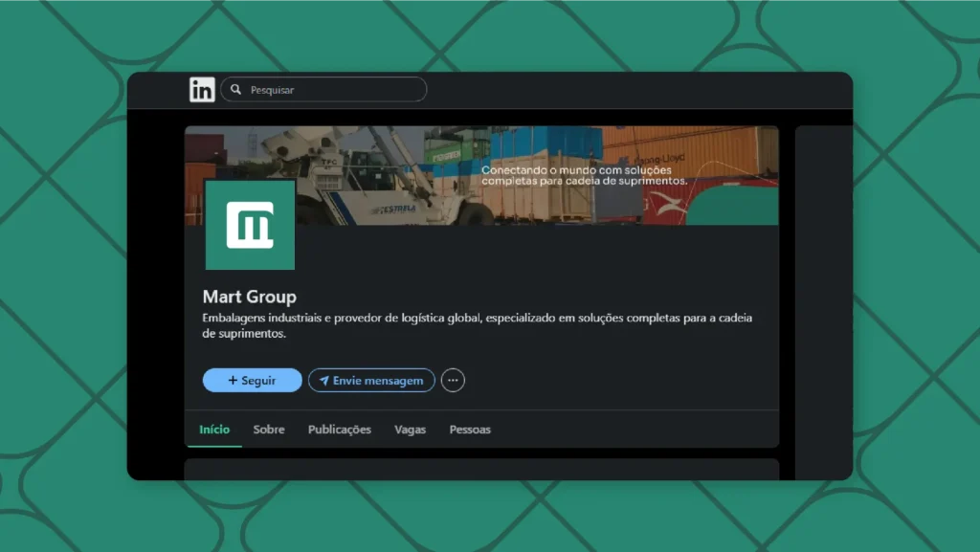
Task: Click the Embalagens industriais description text
Action: pyautogui.click(x=477, y=325)
